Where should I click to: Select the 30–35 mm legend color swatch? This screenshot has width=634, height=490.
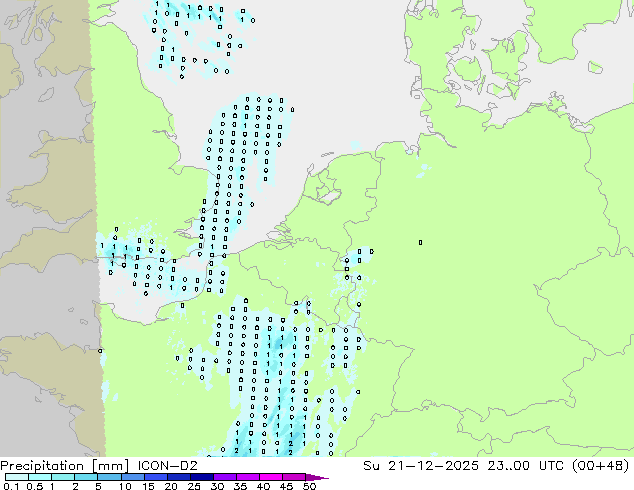(x=224, y=477)
